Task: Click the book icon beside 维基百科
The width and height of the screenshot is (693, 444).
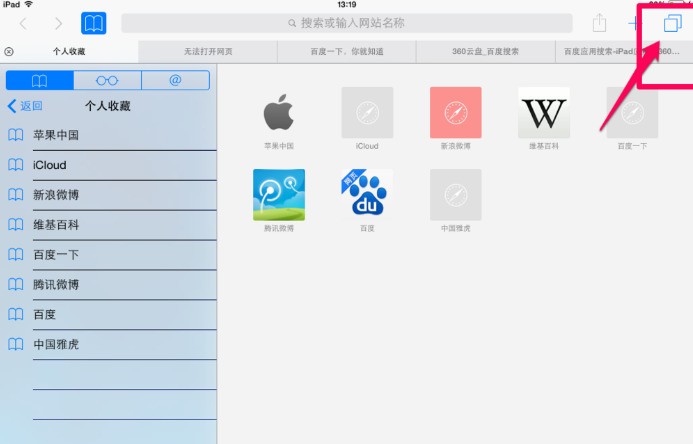Action: point(15,224)
